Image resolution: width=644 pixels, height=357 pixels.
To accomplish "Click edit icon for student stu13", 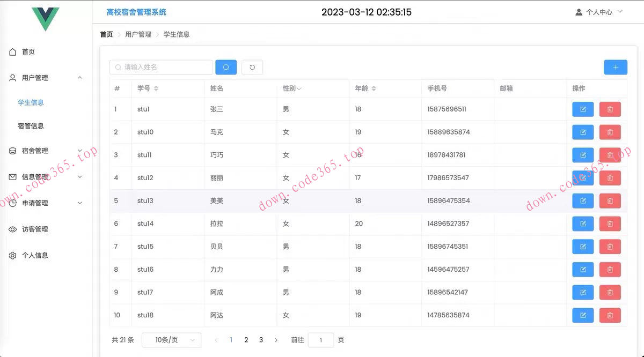I will (x=583, y=201).
